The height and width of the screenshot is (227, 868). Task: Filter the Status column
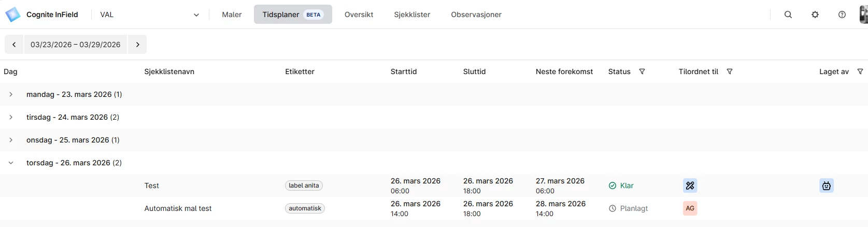pyautogui.click(x=642, y=72)
